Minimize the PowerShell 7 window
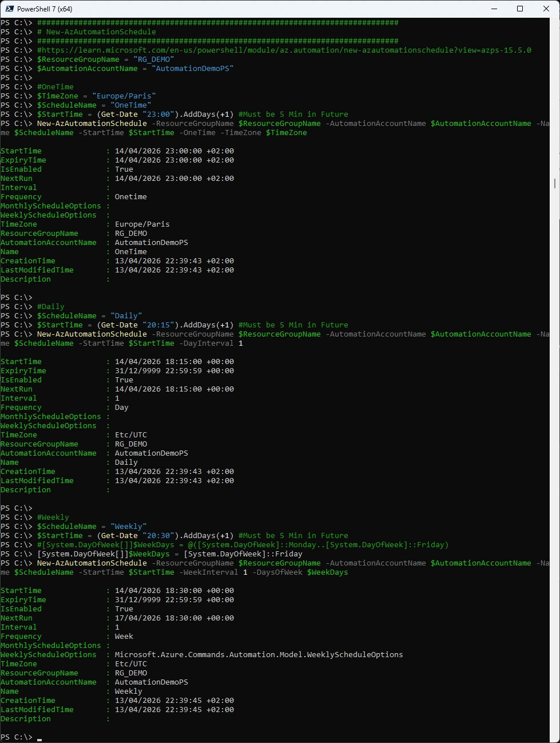 [494, 9]
